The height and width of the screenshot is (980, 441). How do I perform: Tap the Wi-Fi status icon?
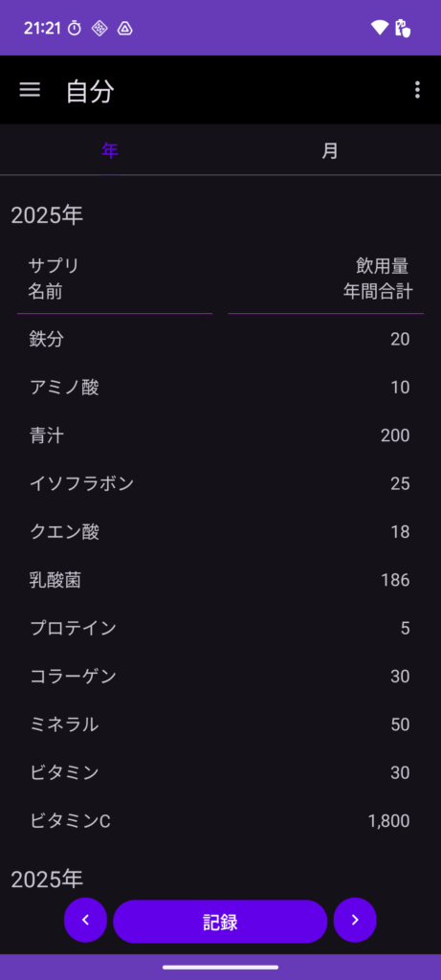coord(379,28)
